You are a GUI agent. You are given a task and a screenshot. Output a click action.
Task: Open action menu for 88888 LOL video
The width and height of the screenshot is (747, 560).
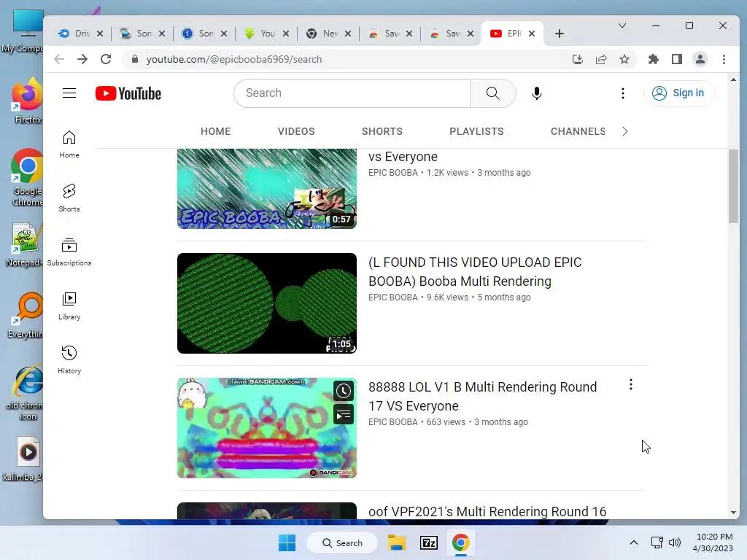[x=631, y=384]
